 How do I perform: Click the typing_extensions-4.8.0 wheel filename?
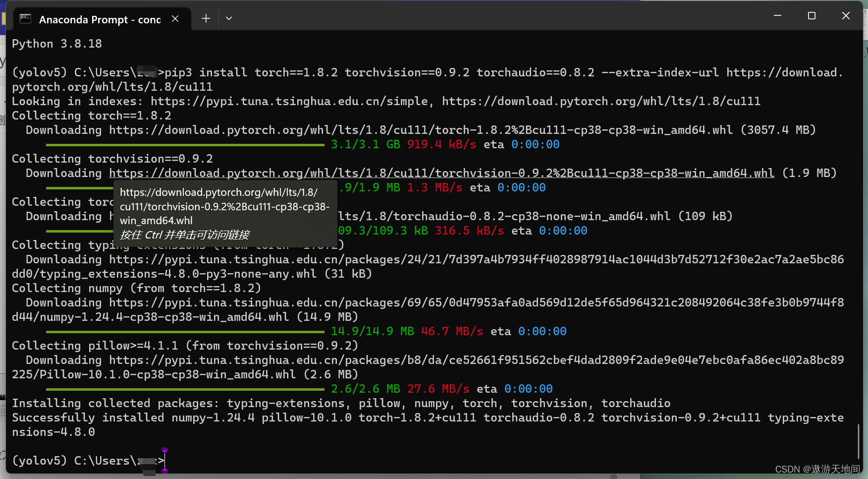[178, 274]
